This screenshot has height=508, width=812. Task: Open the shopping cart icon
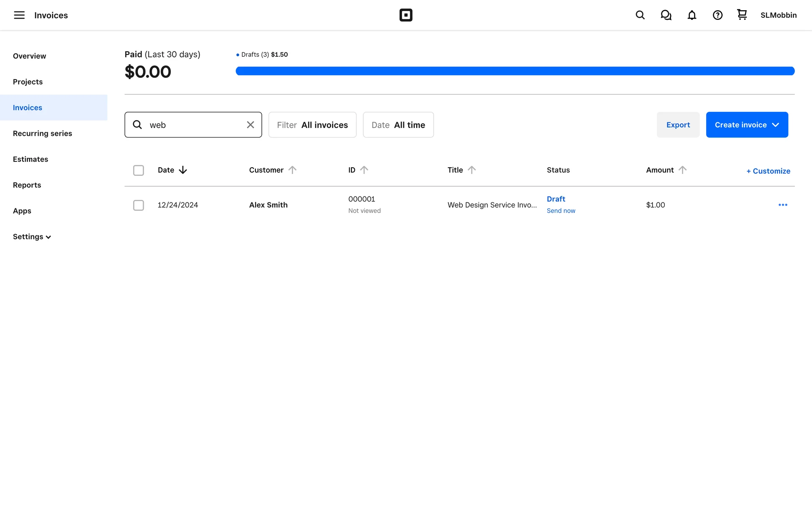(x=742, y=15)
